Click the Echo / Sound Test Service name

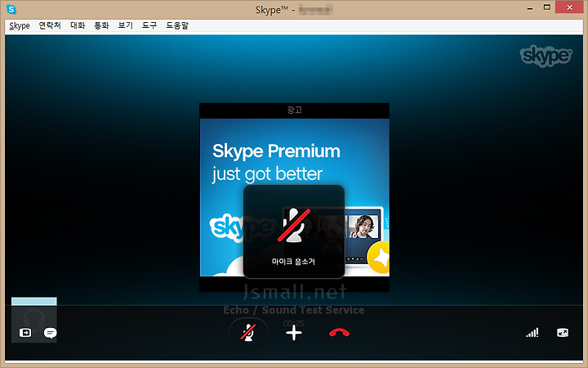point(294,310)
